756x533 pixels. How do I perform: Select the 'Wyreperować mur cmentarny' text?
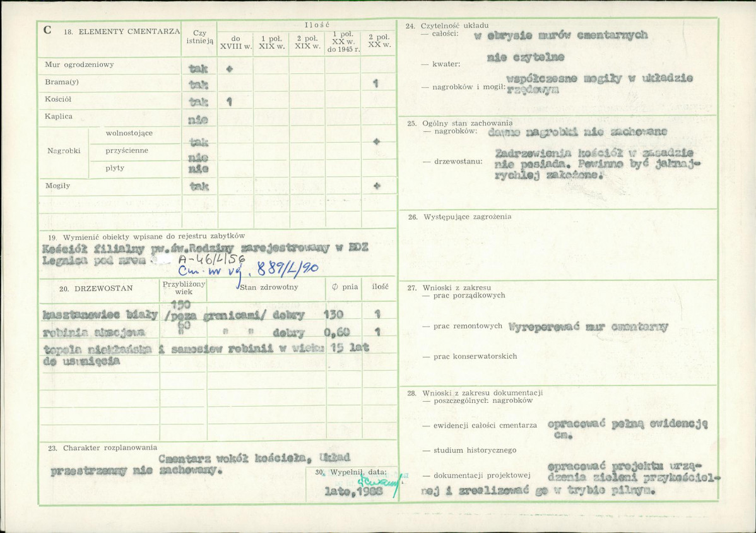click(x=588, y=327)
